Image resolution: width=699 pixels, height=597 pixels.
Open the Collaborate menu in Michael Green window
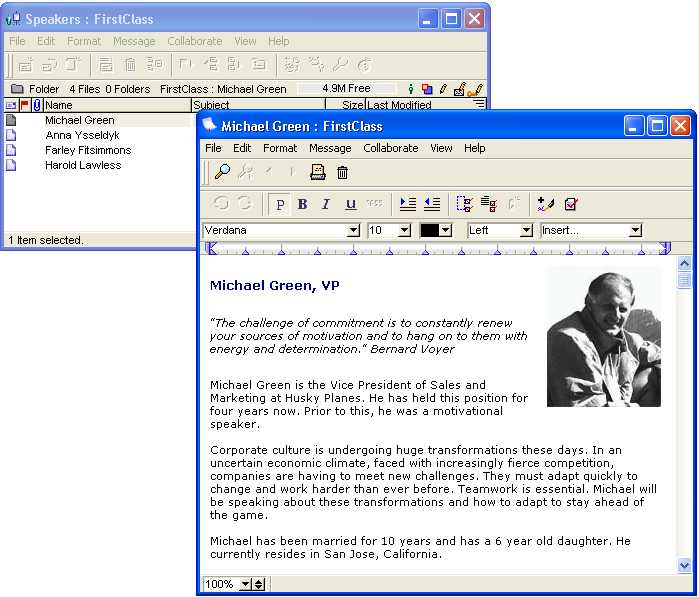(x=390, y=148)
